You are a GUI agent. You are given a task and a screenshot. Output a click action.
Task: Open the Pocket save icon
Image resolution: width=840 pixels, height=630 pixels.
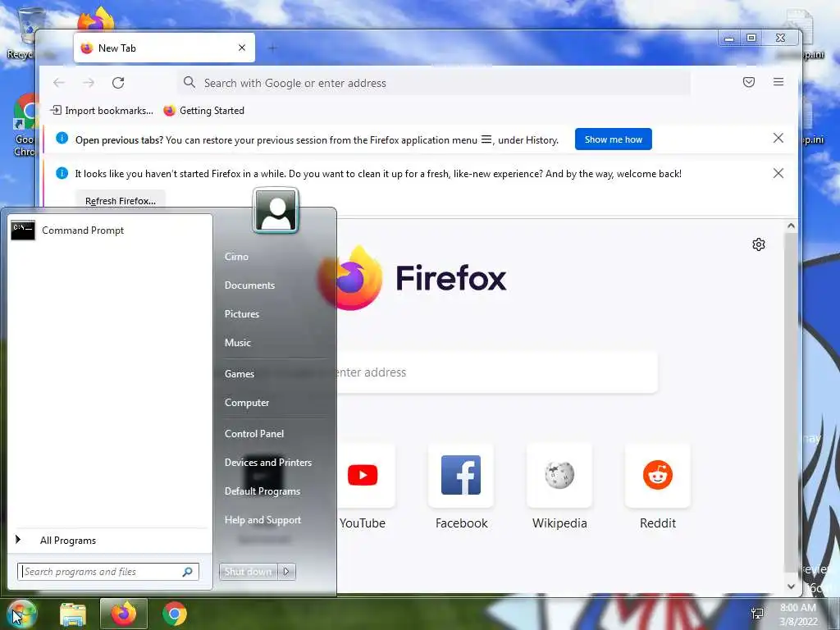(749, 82)
